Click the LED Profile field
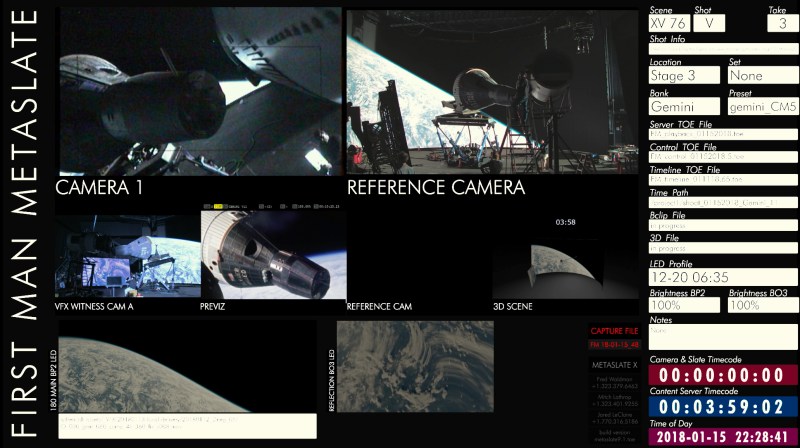Image resolution: width=800 pixels, height=448 pixels. click(723, 275)
